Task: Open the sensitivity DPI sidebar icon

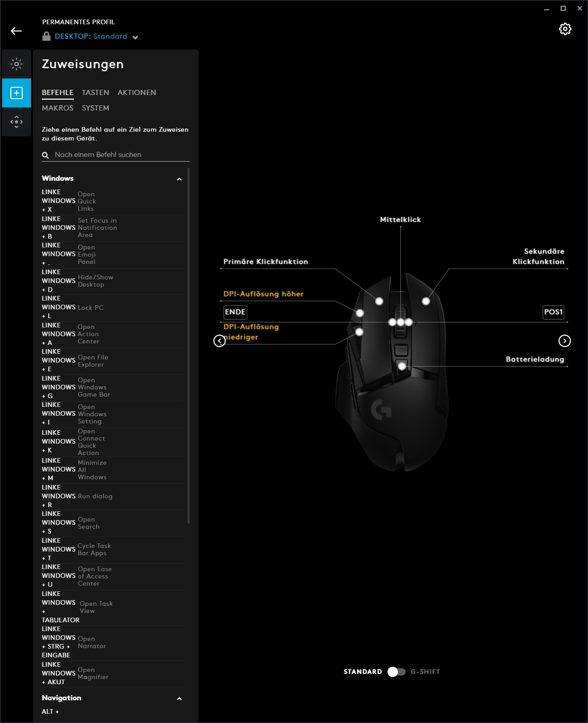Action: pyautogui.click(x=17, y=122)
